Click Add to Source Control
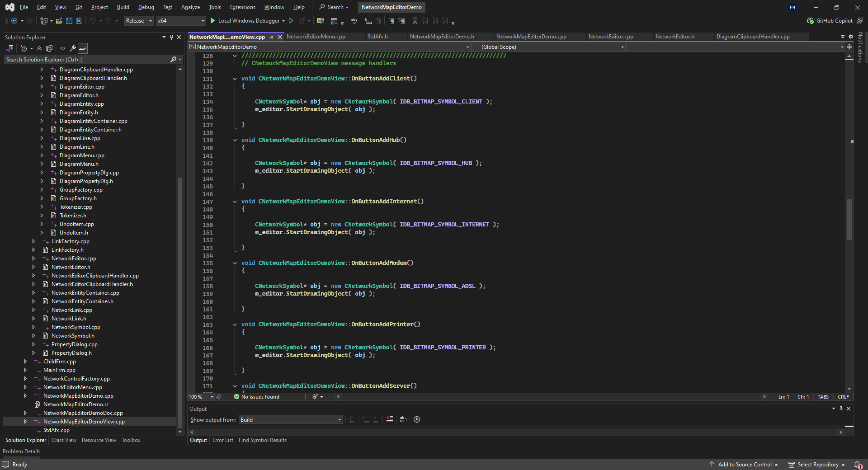 pyautogui.click(x=743, y=465)
